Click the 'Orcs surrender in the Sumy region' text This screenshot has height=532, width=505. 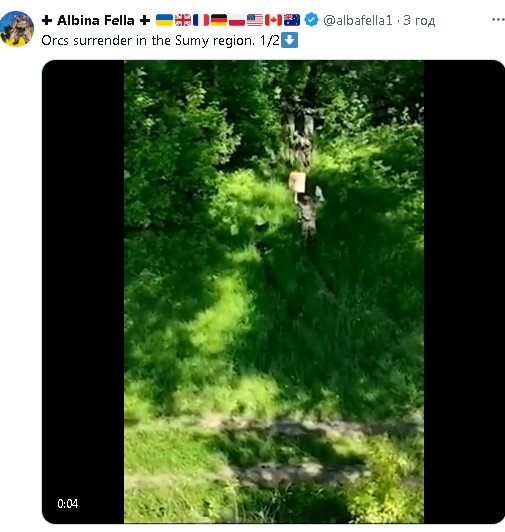148,41
